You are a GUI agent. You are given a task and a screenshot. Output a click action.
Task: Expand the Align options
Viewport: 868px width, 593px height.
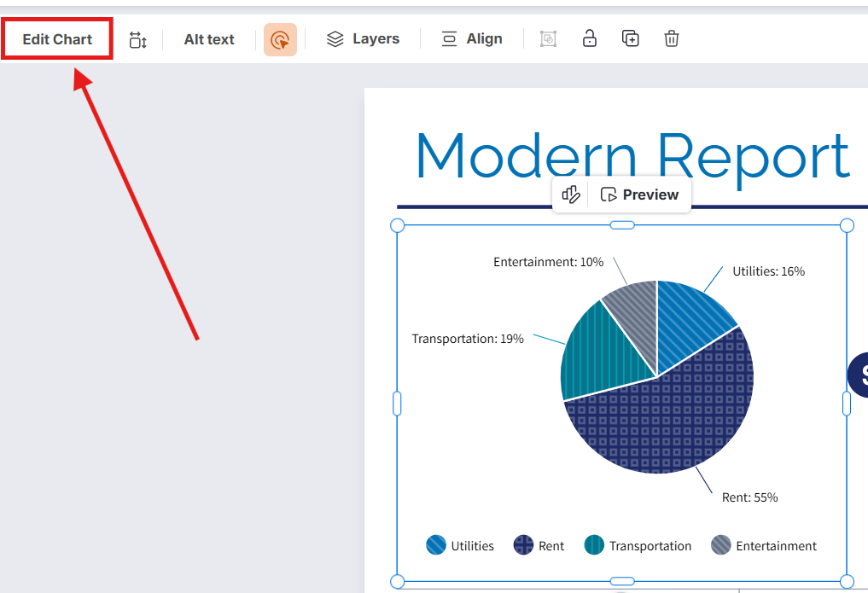click(471, 39)
